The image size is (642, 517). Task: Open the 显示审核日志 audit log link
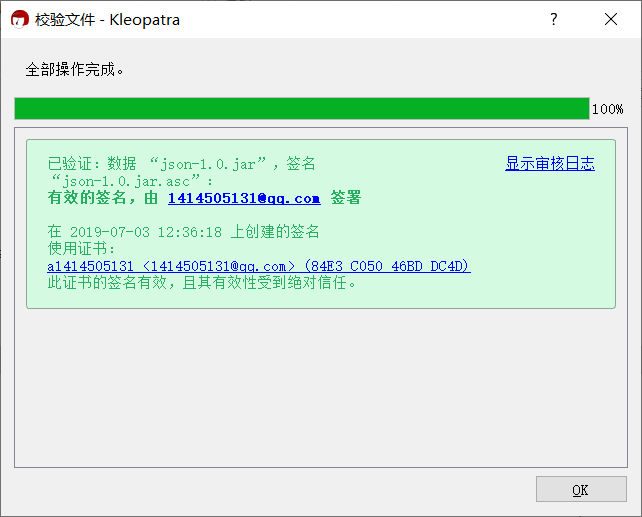(x=549, y=163)
